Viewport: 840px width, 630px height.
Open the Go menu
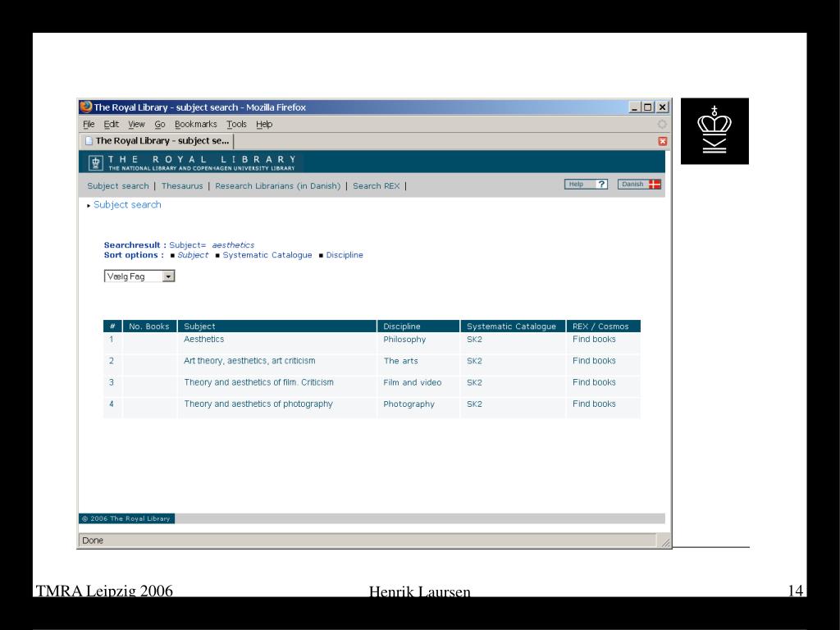click(x=160, y=125)
